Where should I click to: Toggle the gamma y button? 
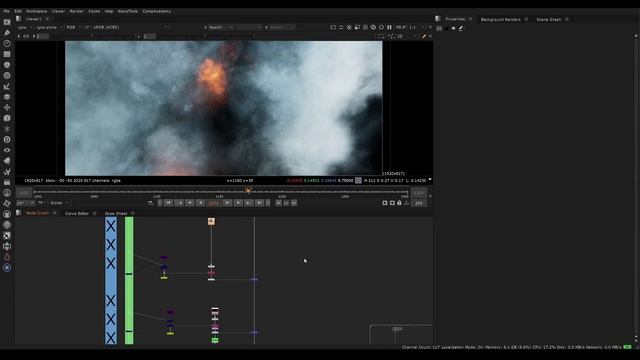point(139,36)
